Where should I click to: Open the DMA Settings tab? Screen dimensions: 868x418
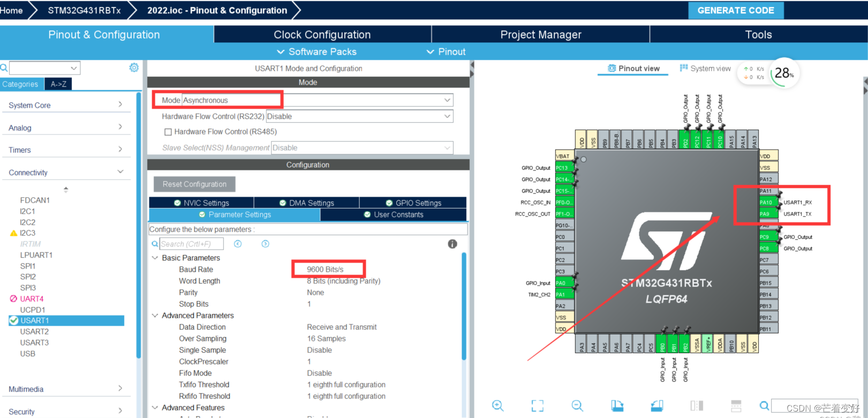click(307, 203)
